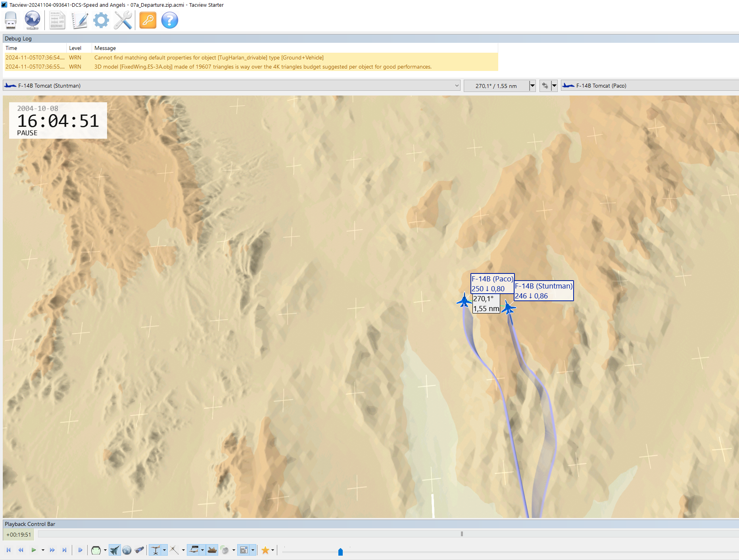
Task: Expand the radar sensor options dropdown
Action: pos(234,550)
